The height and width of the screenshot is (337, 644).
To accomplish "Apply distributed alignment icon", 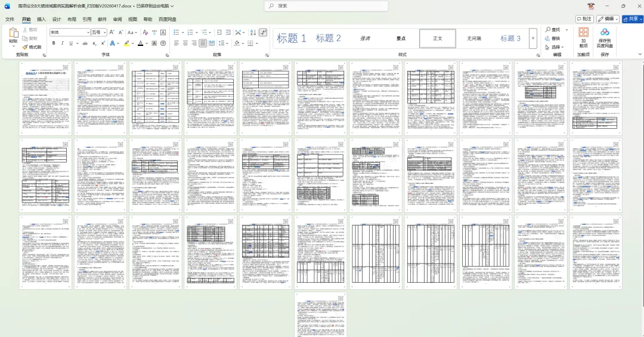I will 212,43.
